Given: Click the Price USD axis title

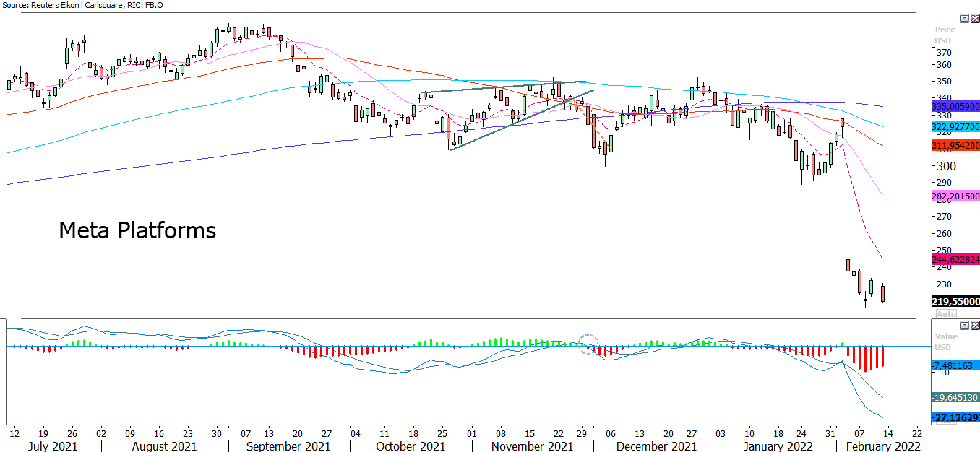Looking at the screenshot, I should point(945,35).
